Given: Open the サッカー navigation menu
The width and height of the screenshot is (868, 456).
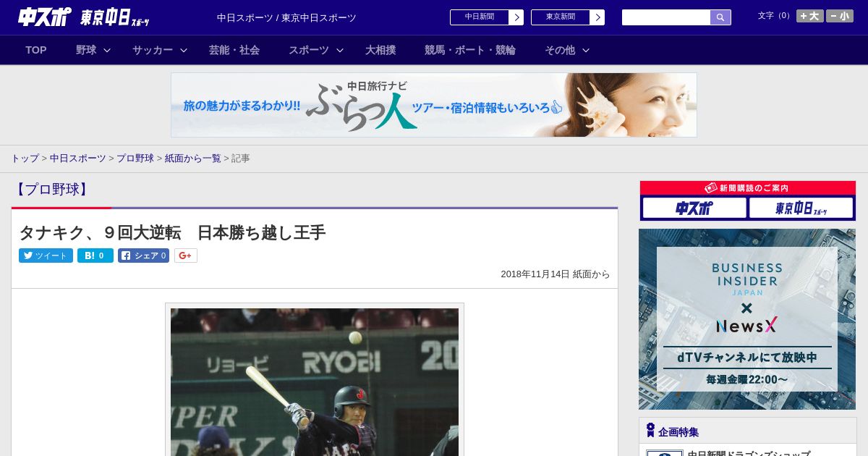Looking at the screenshot, I should click(x=153, y=50).
